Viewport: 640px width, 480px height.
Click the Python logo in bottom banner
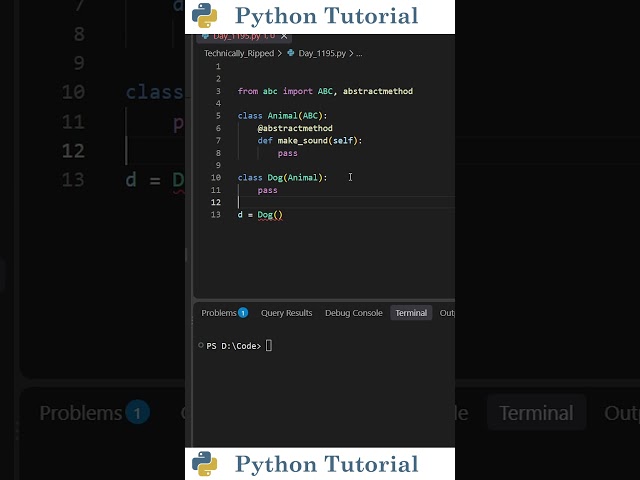click(204, 464)
